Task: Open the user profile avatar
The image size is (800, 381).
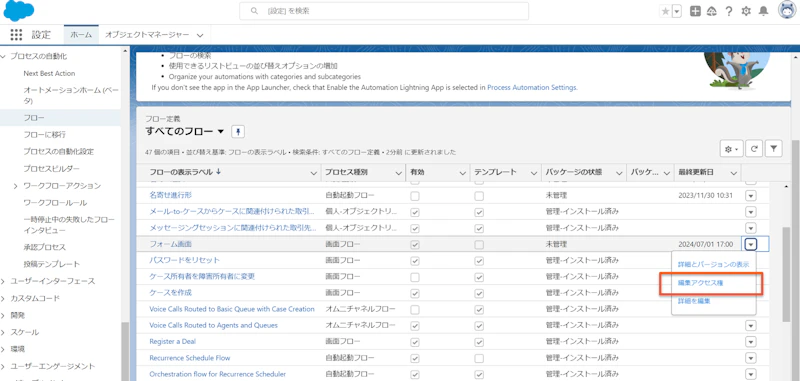Action: [787, 11]
